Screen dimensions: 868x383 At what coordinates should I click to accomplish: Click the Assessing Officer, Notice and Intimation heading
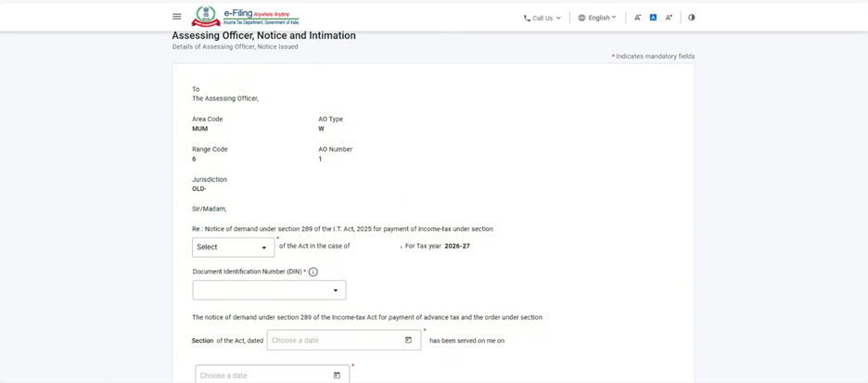(x=263, y=35)
